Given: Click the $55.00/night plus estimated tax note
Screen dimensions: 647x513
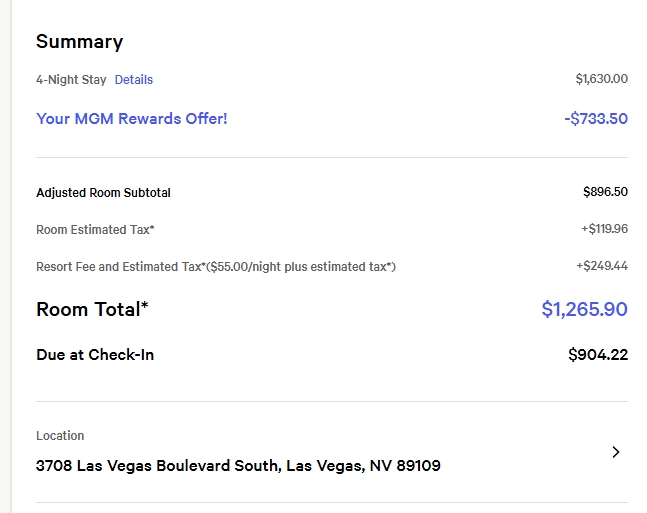Looking at the screenshot, I should [301, 267].
